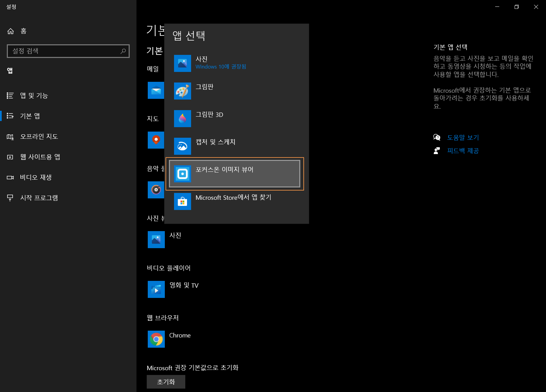Click the Home icon in the sidebar
Viewport: 546px width, 392px height.
pos(11,31)
